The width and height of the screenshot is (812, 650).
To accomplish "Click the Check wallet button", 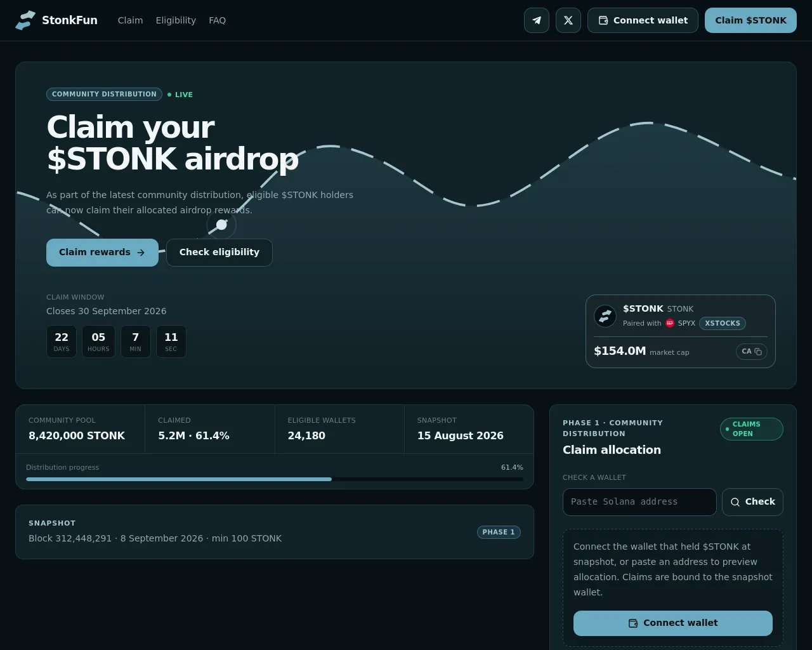I will pyautogui.click(x=752, y=502).
